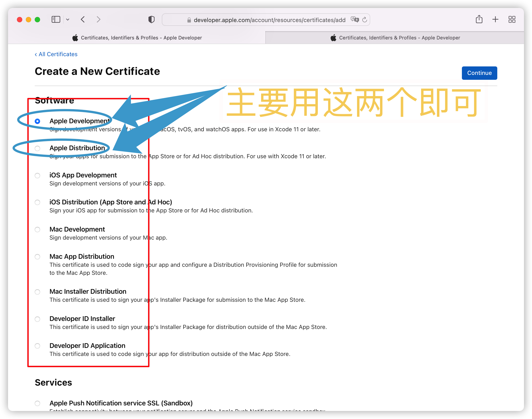Image resolution: width=532 pixels, height=419 pixels.
Task: Select the Apple Distribution radio button
Action: point(37,148)
